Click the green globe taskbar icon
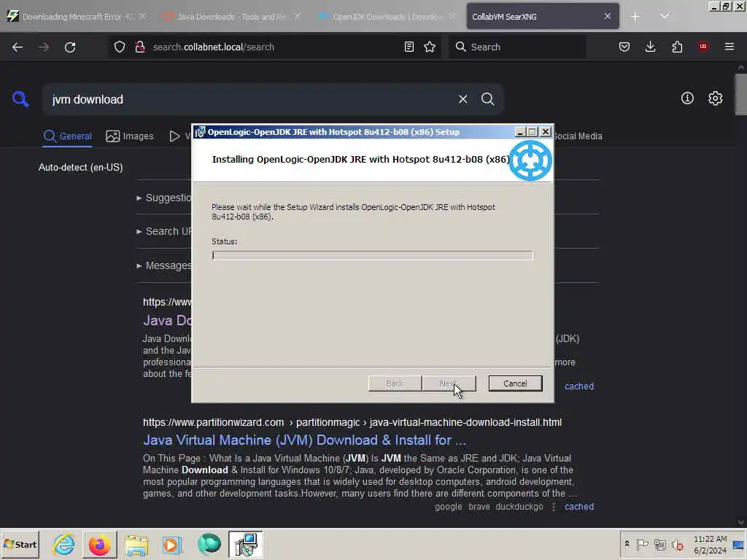The height and width of the screenshot is (560, 747). tap(209, 544)
